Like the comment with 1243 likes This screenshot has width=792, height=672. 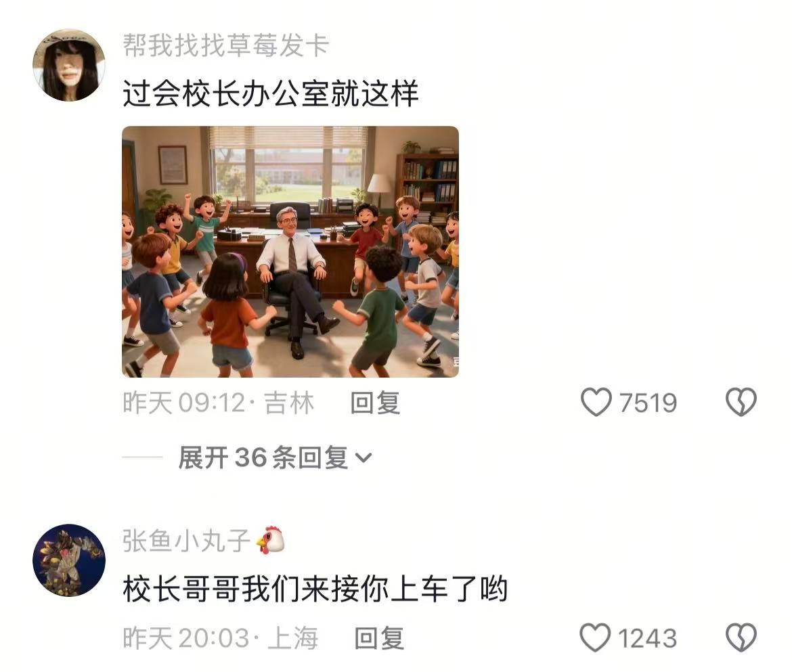(595, 637)
